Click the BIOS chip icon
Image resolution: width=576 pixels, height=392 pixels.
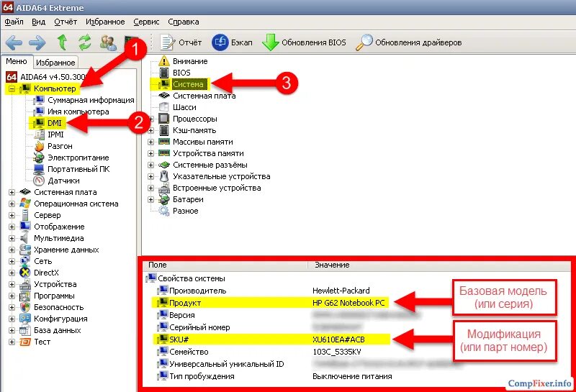pyautogui.click(x=164, y=73)
